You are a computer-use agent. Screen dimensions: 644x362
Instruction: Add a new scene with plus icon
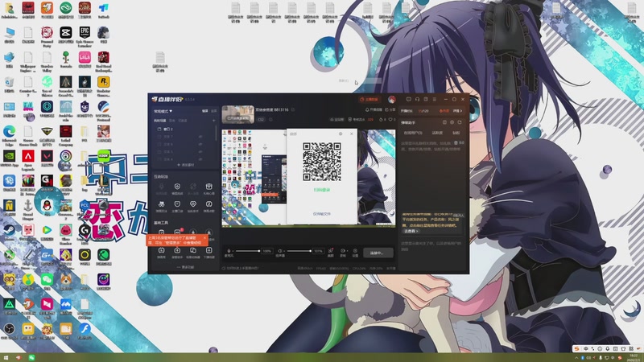[213, 121]
